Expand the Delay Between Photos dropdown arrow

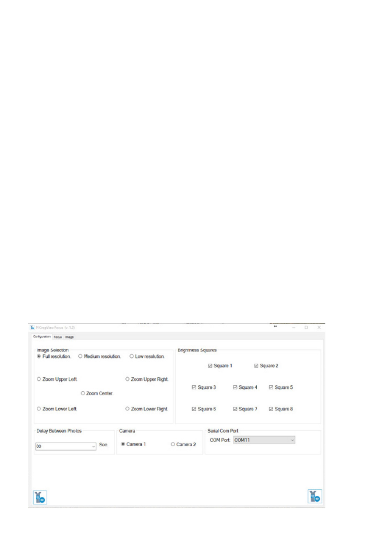click(93, 446)
